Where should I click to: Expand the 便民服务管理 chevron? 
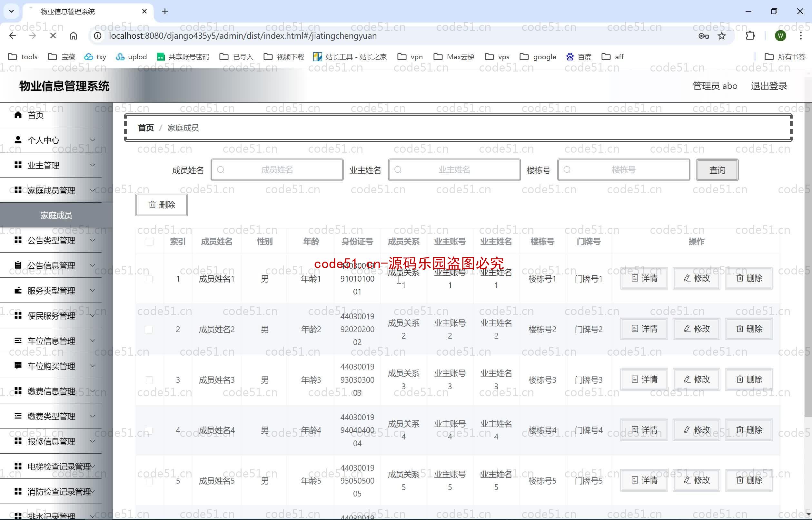coord(93,315)
